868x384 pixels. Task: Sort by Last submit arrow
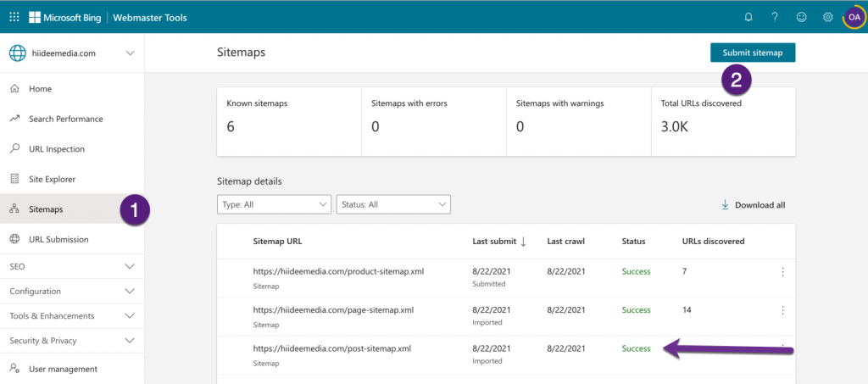pos(523,242)
